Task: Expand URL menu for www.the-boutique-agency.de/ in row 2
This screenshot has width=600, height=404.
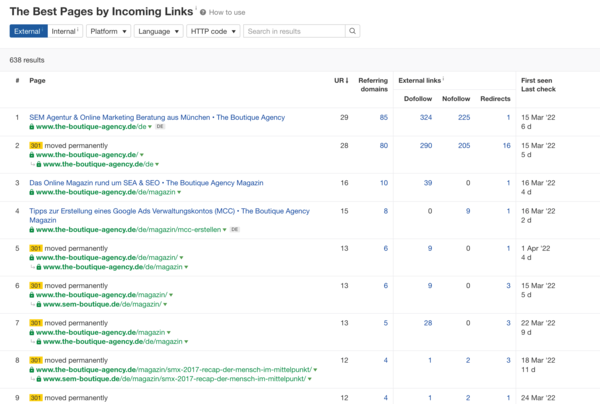Action: (x=142, y=155)
